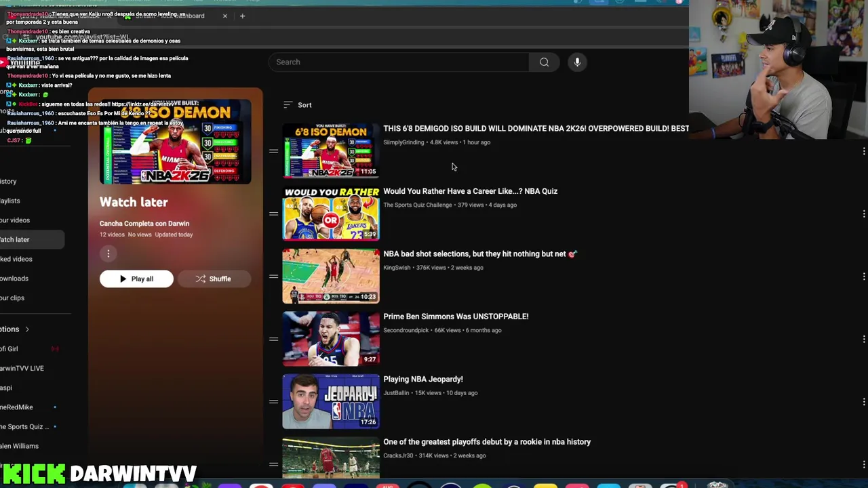
Task: Click into the YouTube Search field
Action: click(x=399, y=62)
